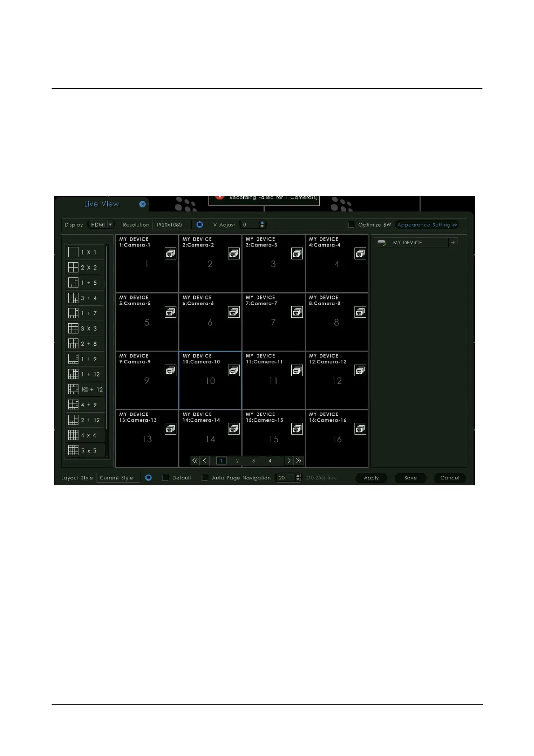Open sequencing icon on Camera-11 tile

(297, 370)
